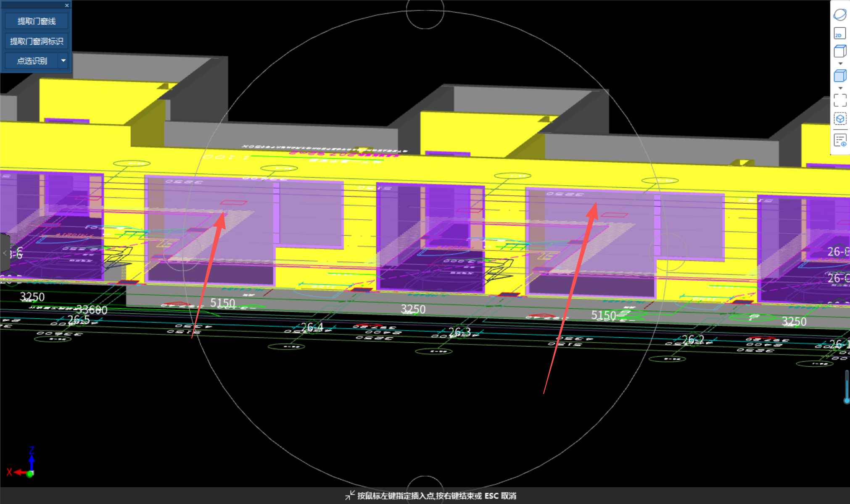Click the left edge panel expand handle
This screenshot has height=504, width=850.
click(x=4, y=253)
